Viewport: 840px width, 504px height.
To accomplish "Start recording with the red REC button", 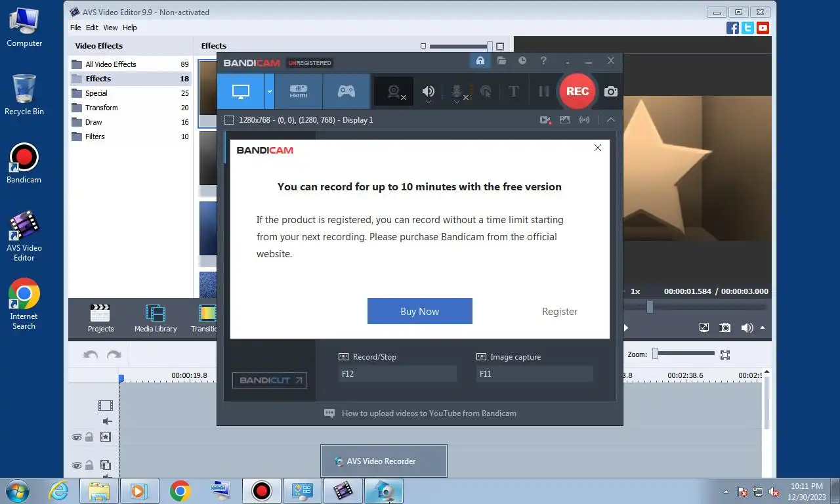I will (x=577, y=91).
